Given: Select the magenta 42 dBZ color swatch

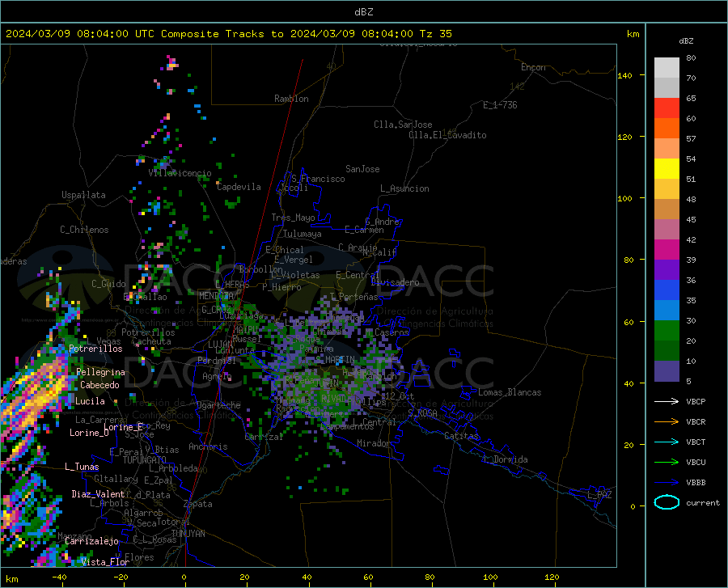Looking at the screenshot, I should pos(667,250).
